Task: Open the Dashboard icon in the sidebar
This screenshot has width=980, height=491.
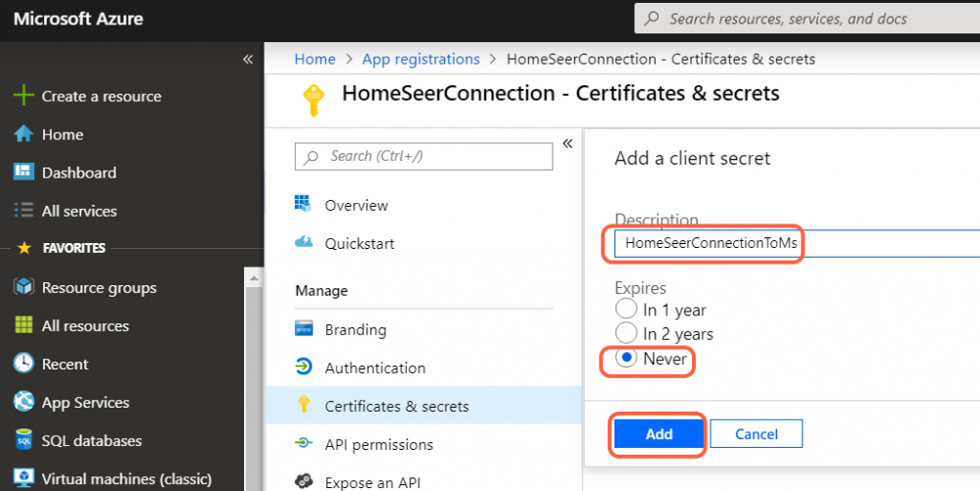Action: tap(24, 172)
